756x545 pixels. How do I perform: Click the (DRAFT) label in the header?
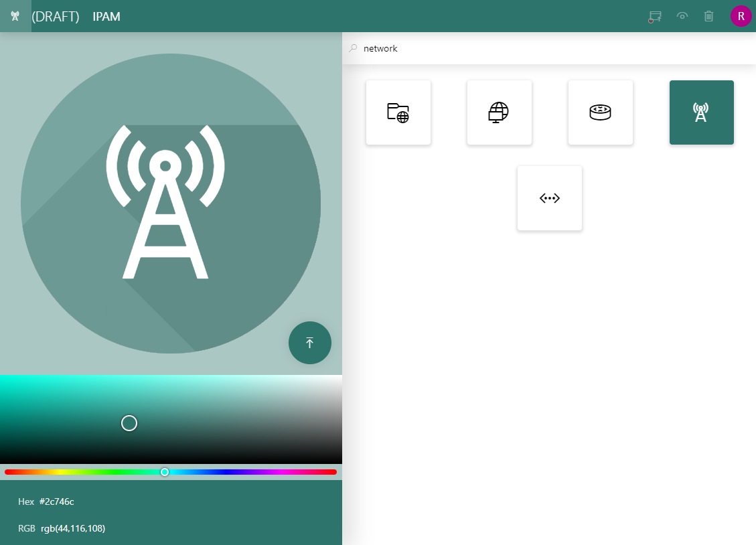coord(56,16)
